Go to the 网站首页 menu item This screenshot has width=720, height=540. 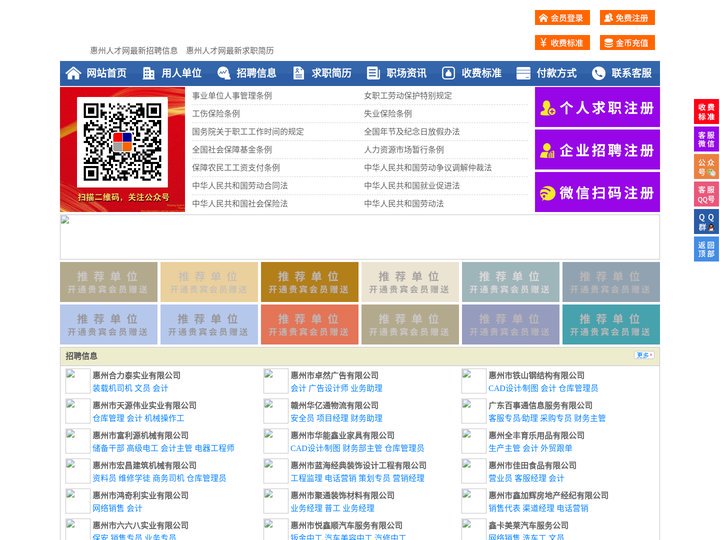(106, 73)
